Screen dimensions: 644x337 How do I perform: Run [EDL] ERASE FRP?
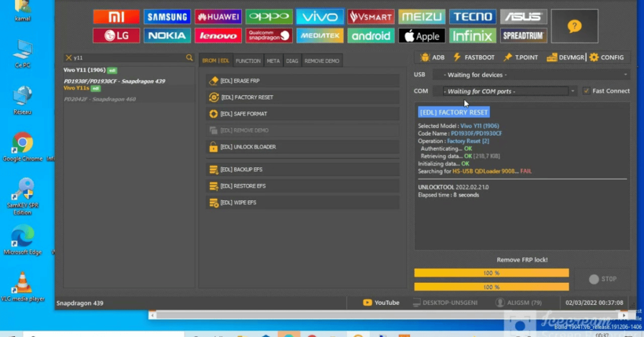coord(303,81)
